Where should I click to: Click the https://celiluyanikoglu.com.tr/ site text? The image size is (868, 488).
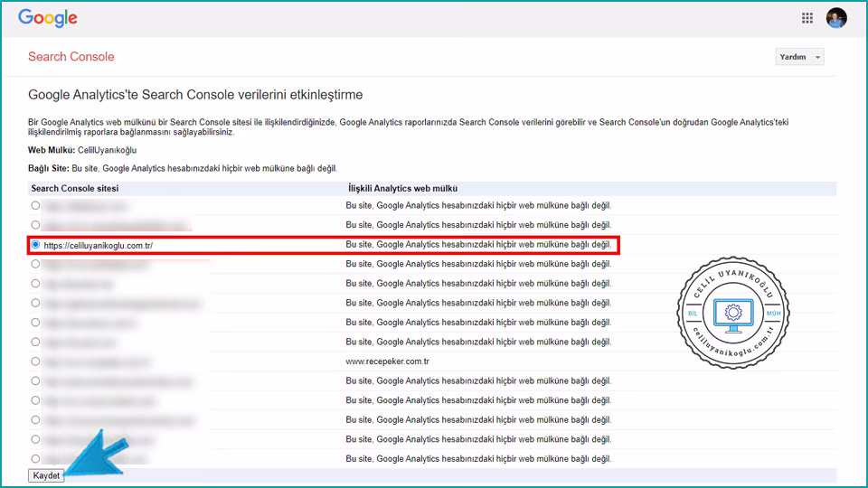(98, 246)
